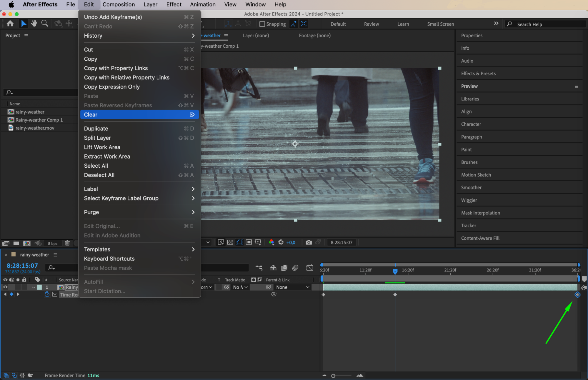Take a snapshot with camera icon
The height and width of the screenshot is (380, 588).
click(309, 242)
